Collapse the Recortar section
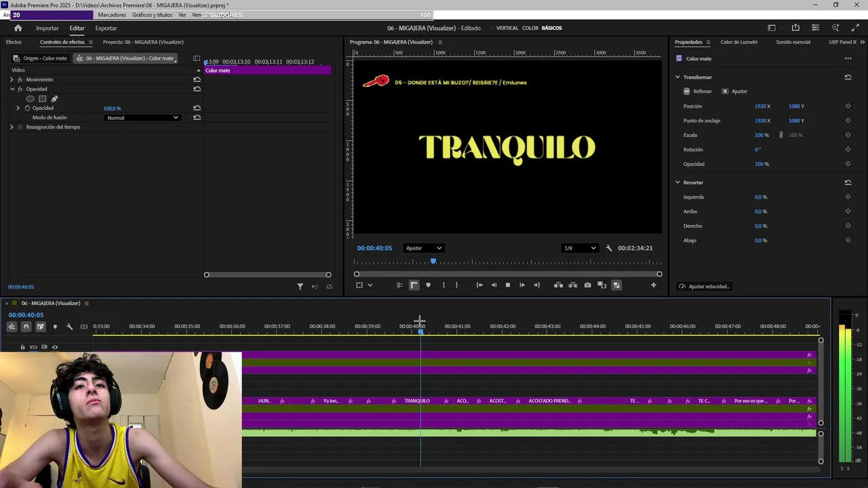Viewport: 868px width, 488px height. point(677,182)
